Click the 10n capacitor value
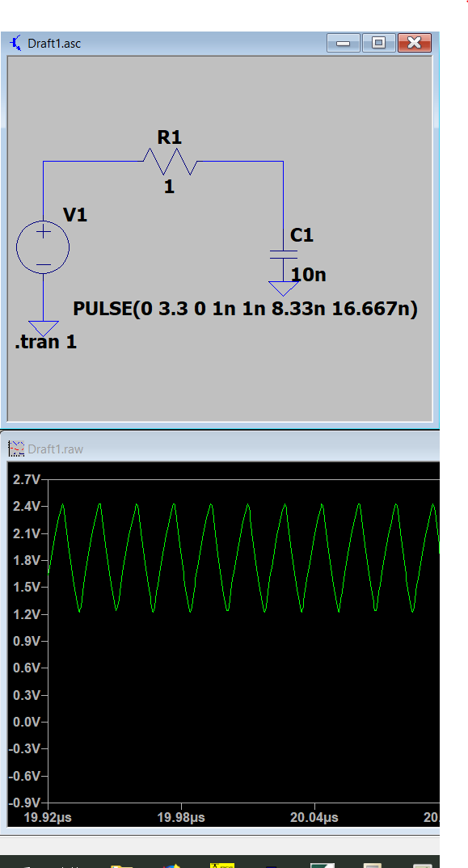This screenshot has width=468, height=868. [309, 274]
